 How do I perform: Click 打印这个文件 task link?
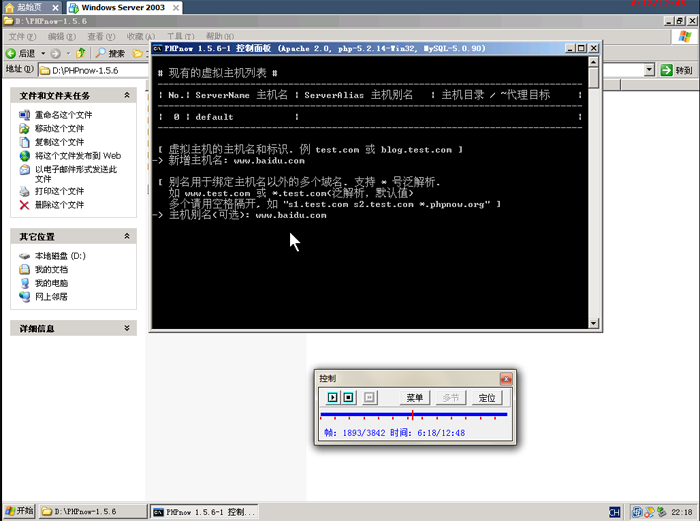point(59,192)
